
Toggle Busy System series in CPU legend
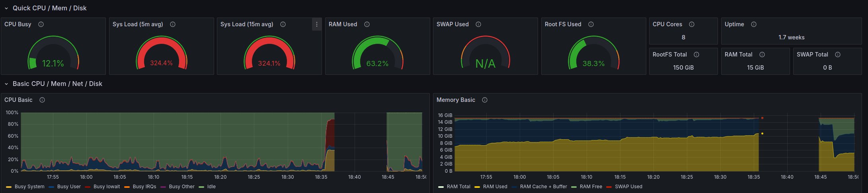click(x=29, y=187)
